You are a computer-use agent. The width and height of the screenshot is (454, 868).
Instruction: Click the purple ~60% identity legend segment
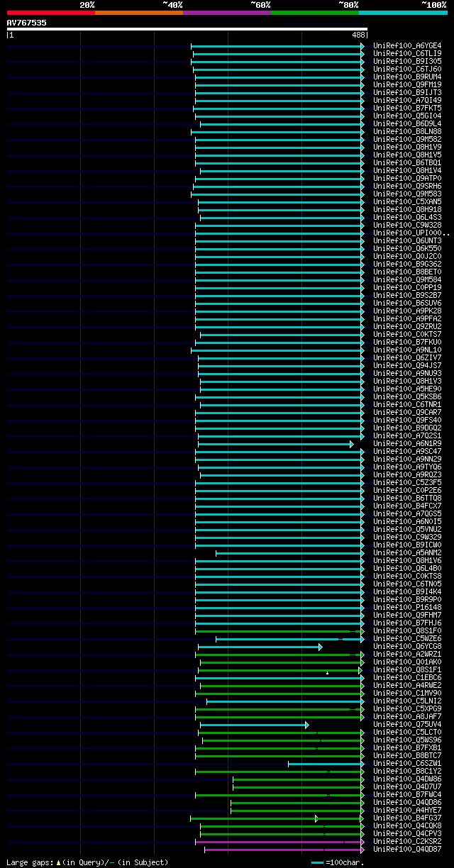point(226,13)
